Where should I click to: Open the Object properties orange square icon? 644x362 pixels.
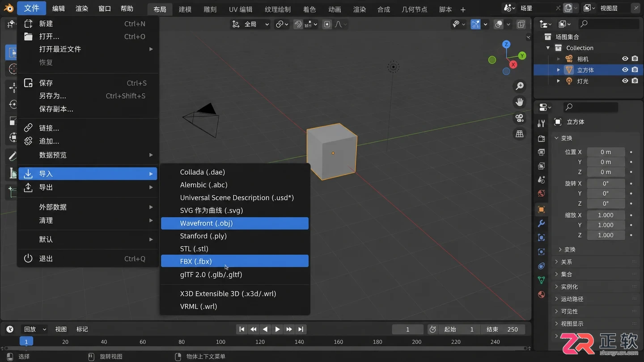tap(541, 210)
